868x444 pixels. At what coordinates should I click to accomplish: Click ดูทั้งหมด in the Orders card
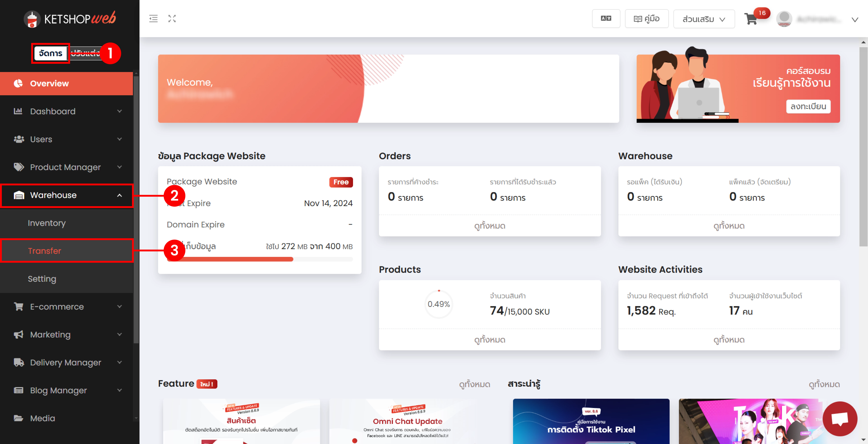(x=490, y=226)
